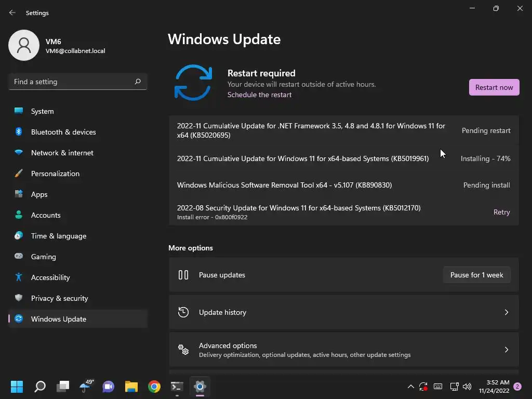Click the Settings gear on the taskbar

(200, 387)
